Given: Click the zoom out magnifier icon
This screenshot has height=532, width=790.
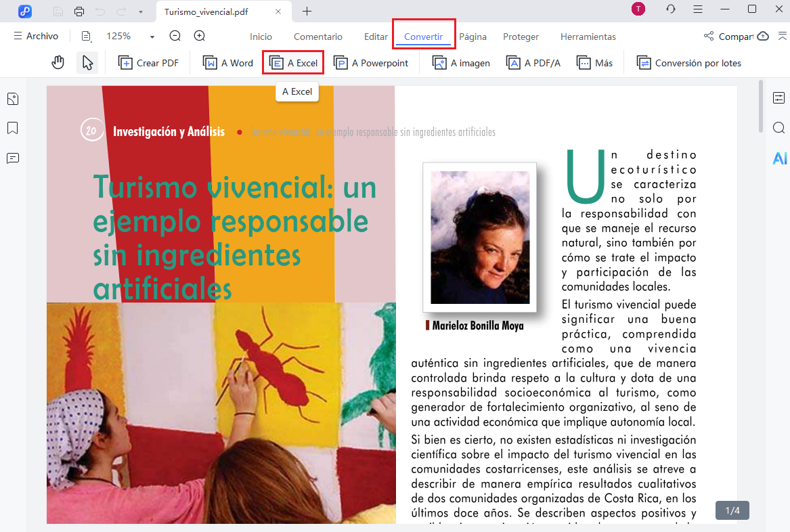Looking at the screenshot, I should [x=175, y=37].
